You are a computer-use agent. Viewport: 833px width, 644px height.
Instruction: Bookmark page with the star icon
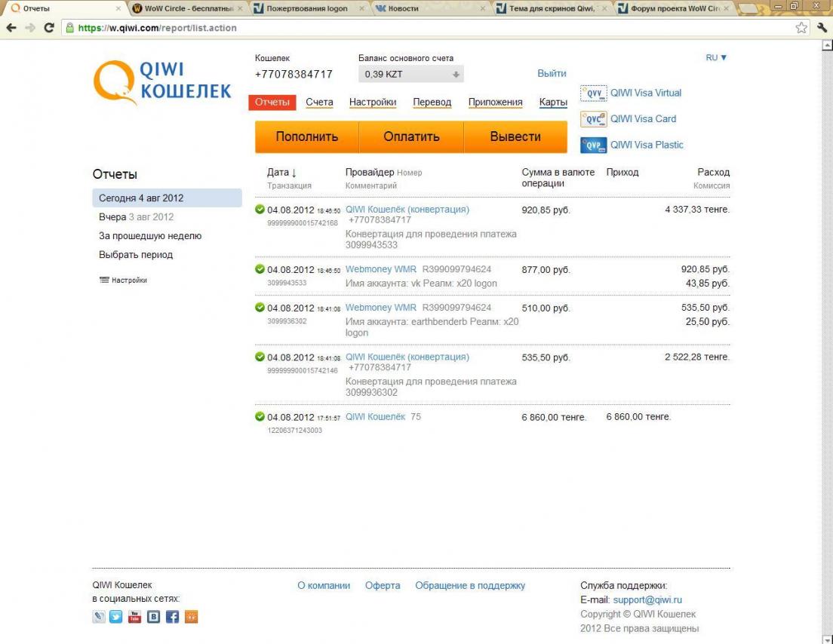(801, 28)
